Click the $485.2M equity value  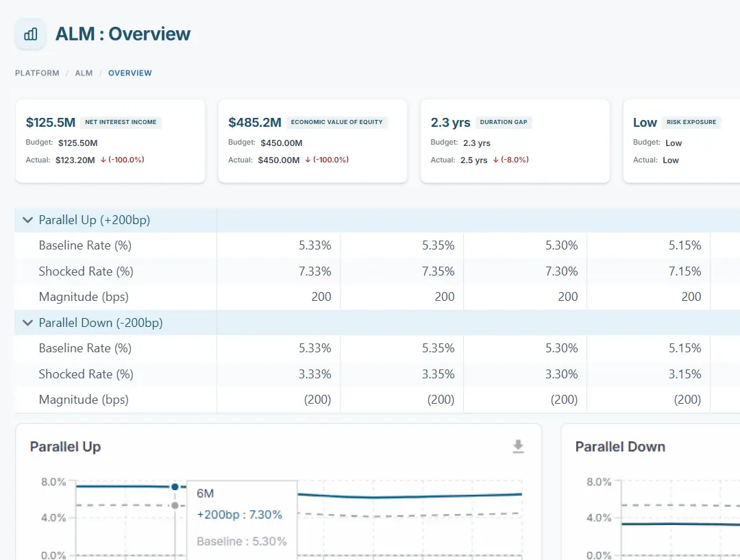[x=255, y=123]
